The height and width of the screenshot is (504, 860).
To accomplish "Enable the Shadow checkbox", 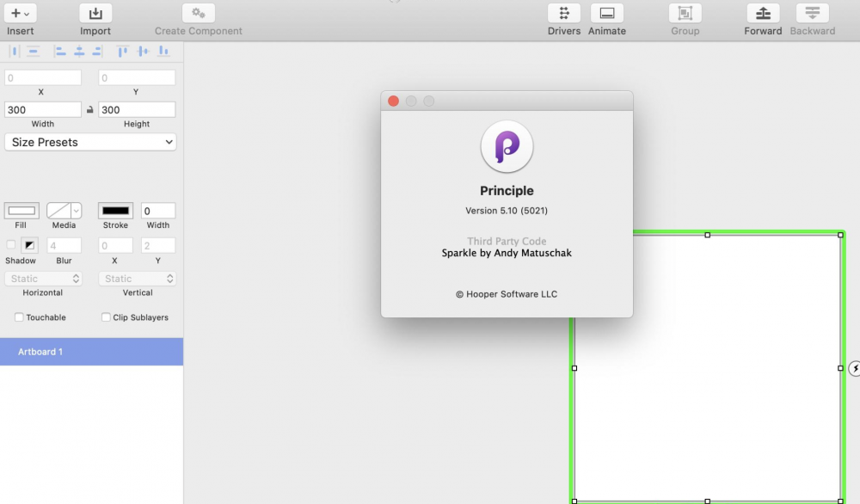I will (11, 244).
